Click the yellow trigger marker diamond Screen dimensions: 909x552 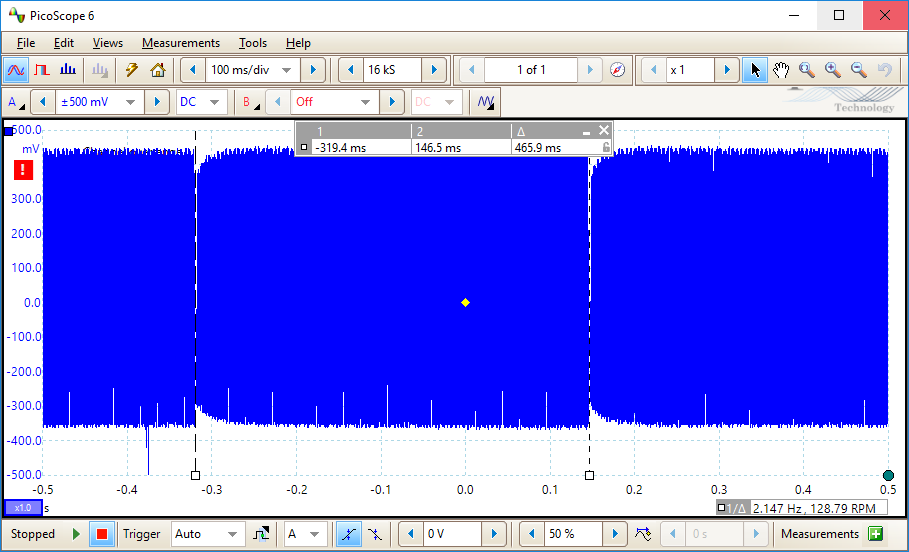[x=465, y=302]
